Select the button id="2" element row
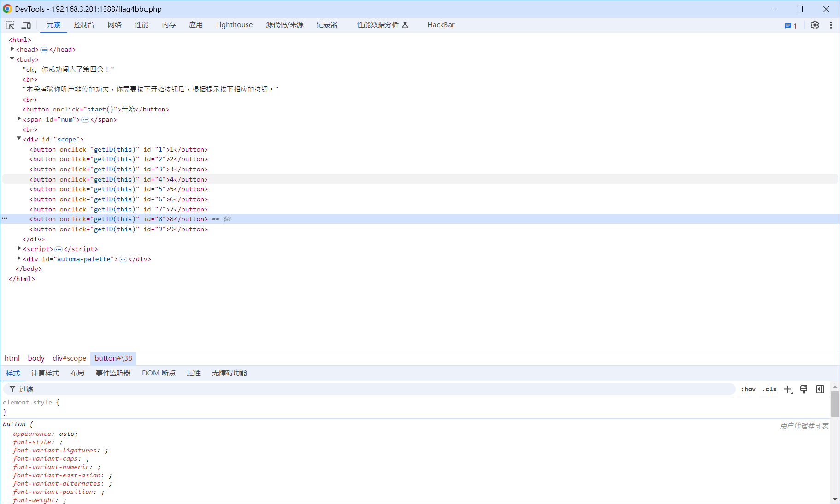 point(119,159)
